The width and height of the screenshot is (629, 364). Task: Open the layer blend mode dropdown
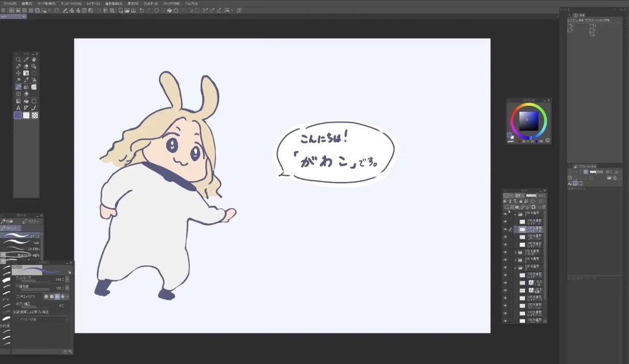518,195
